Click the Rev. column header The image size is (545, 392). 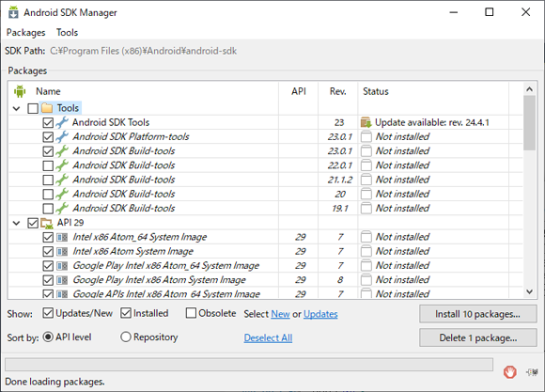click(338, 91)
